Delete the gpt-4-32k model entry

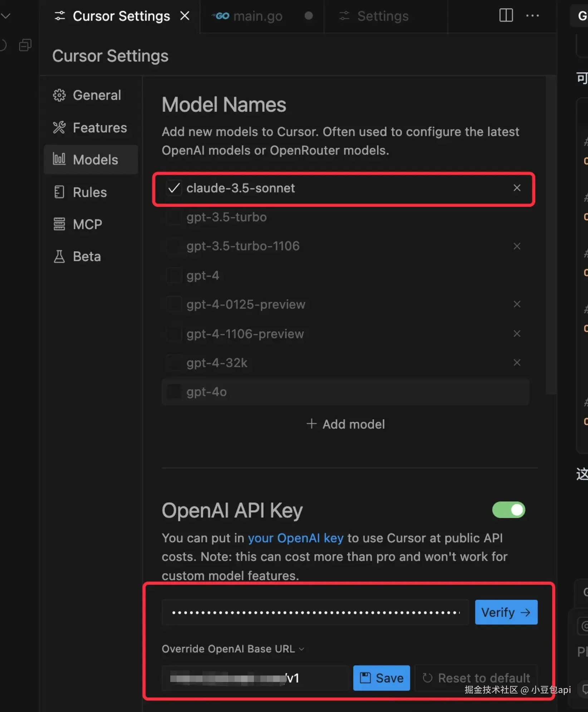517,362
